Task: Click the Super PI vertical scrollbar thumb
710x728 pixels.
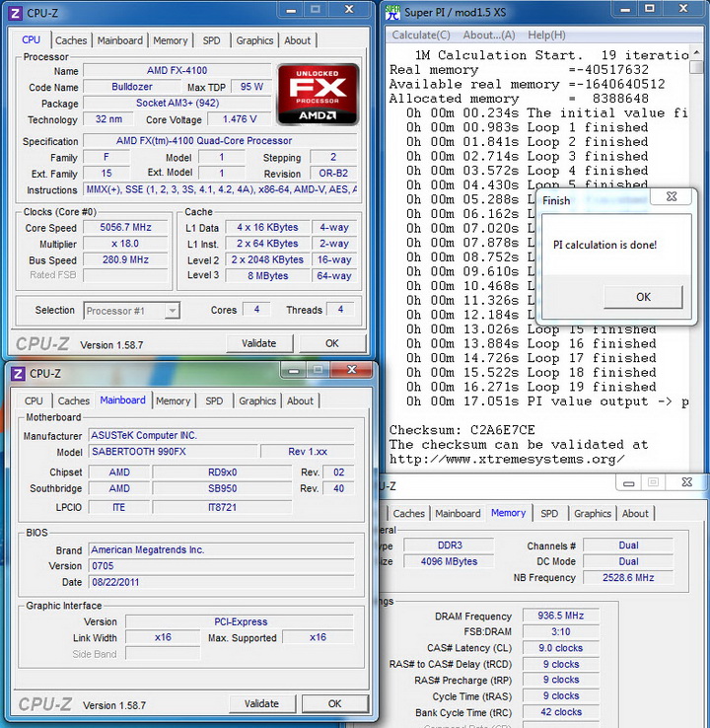Action: [x=696, y=68]
